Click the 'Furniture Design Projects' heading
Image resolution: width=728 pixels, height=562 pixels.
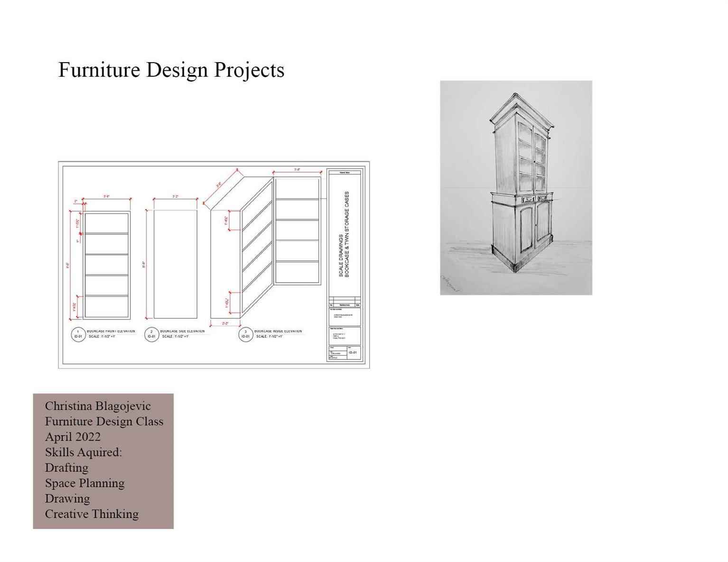pyautogui.click(x=171, y=70)
